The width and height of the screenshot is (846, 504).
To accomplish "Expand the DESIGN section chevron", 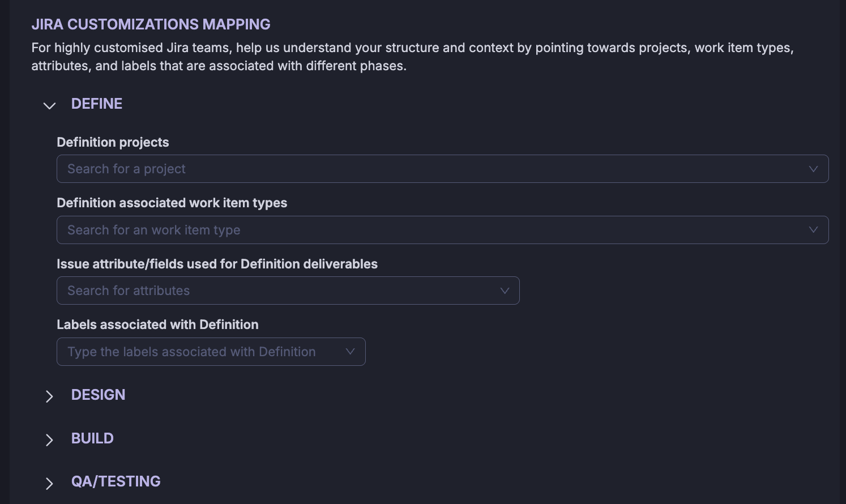I will [x=49, y=396].
